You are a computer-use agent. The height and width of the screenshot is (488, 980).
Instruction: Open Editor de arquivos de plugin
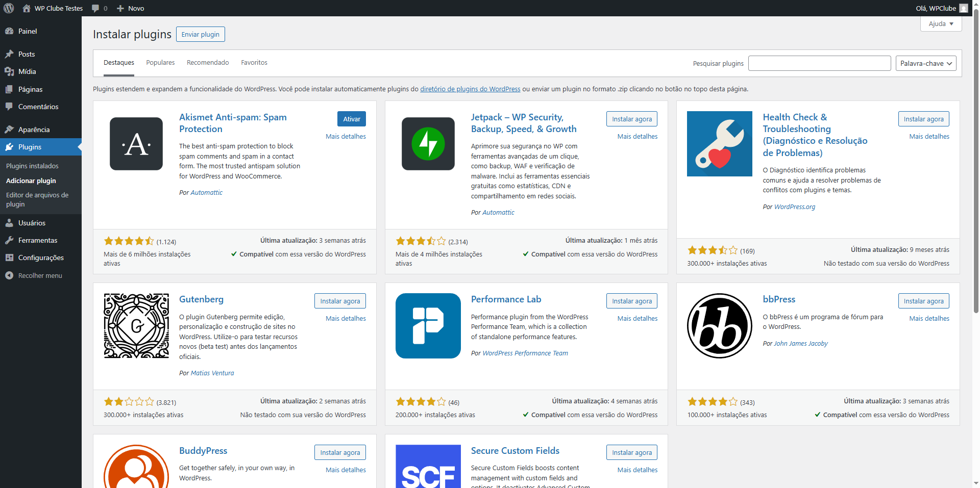[37, 199]
